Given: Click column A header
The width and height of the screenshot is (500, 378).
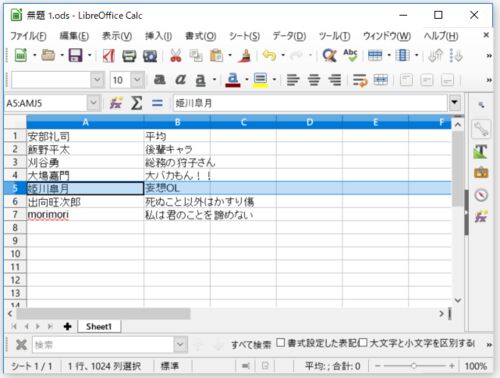Looking at the screenshot, I should click(x=85, y=122).
